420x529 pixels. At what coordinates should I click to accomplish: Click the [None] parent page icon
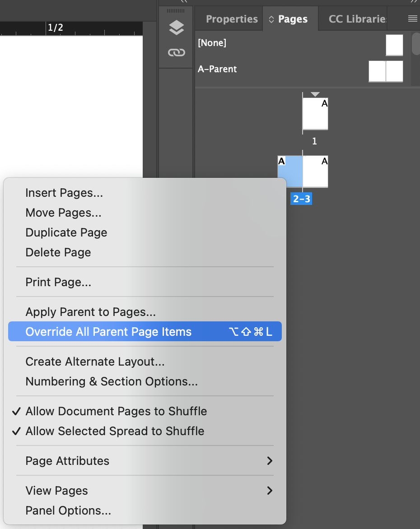coord(394,45)
